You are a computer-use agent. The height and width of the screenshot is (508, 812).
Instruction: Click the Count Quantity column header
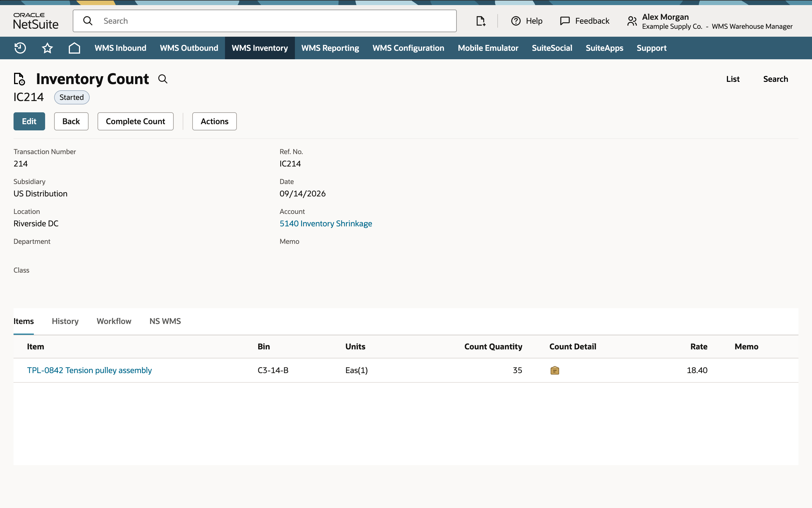(x=493, y=347)
